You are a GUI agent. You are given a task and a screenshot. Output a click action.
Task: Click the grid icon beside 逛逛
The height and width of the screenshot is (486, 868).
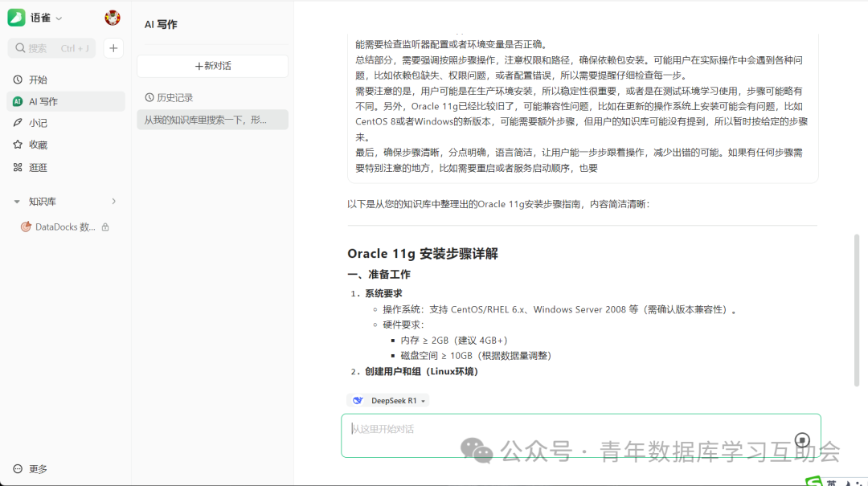(x=18, y=167)
